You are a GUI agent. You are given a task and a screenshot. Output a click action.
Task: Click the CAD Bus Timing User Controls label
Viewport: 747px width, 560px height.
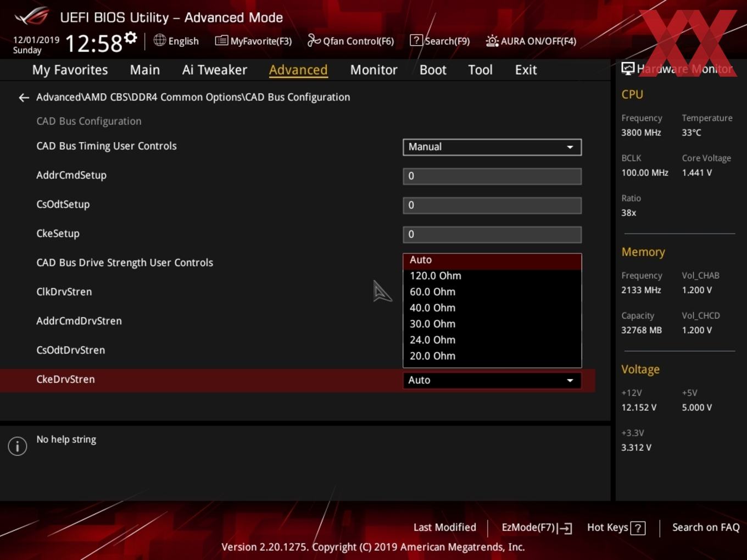click(x=107, y=146)
